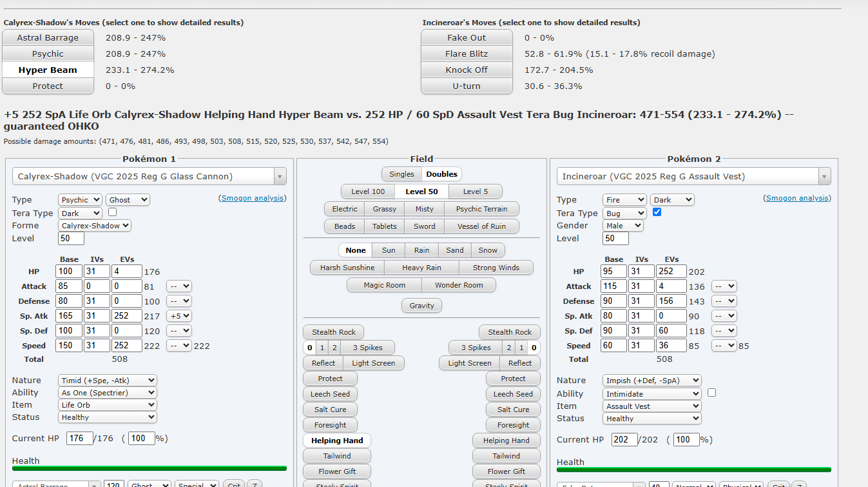Open Smogon analysis link for Calyrex-Shadow
Screen dimensions: 868x487
click(253, 198)
